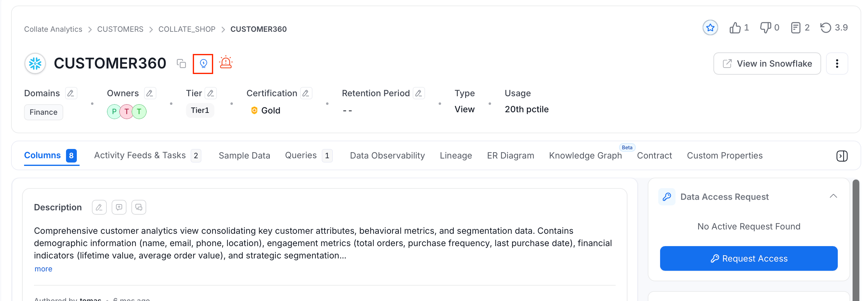Viewport: 868px width, 301px height.
Task: Edit the description using pencil icon
Action: pos(99,207)
